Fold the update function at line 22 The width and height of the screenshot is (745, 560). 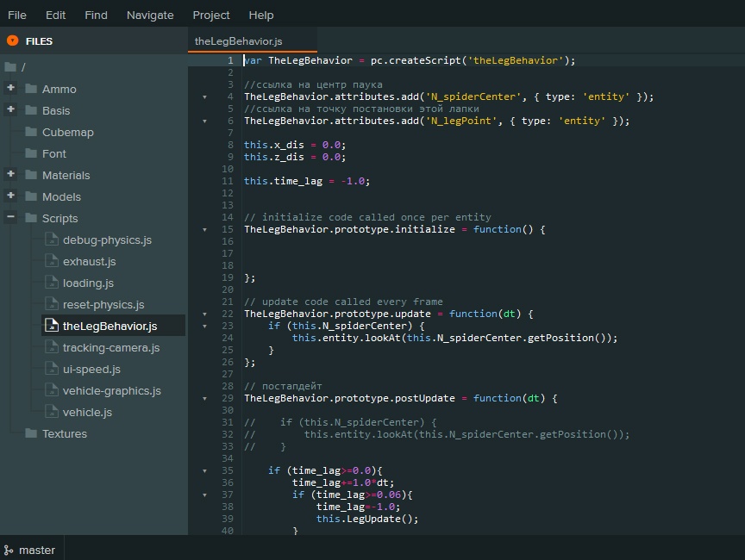tap(204, 314)
